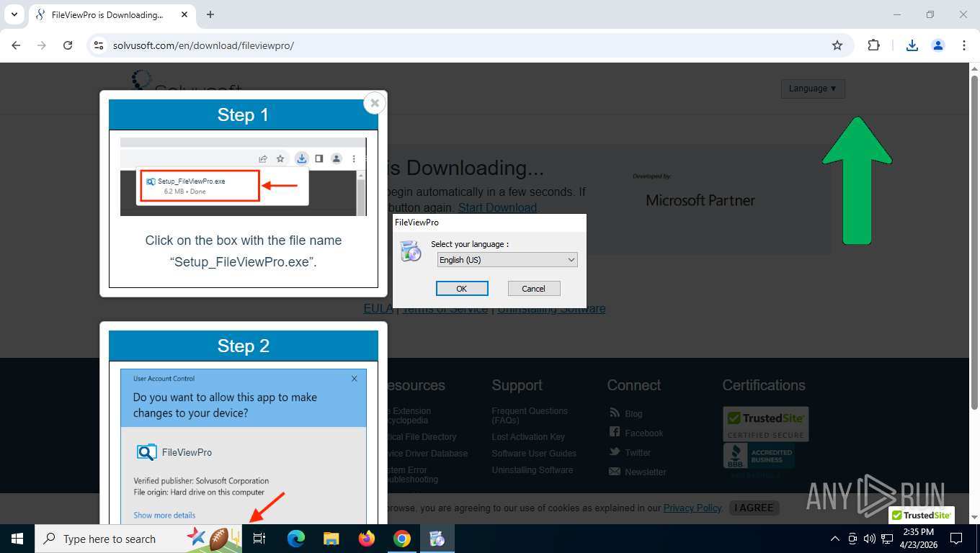Image resolution: width=980 pixels, height=553 pixels.
Task: Click the Twitter bird icon
Action: click(615, 451)
